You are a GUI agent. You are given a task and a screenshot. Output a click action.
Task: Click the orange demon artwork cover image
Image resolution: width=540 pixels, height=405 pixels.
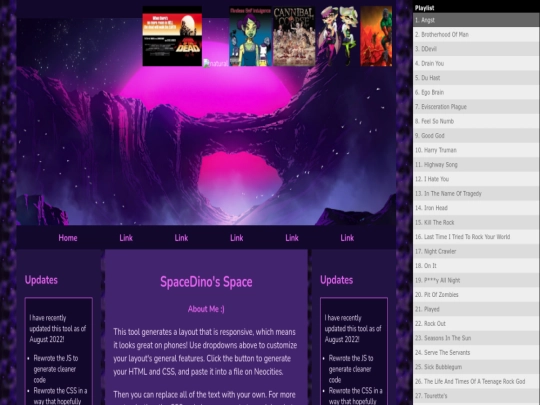coord(376,36)
